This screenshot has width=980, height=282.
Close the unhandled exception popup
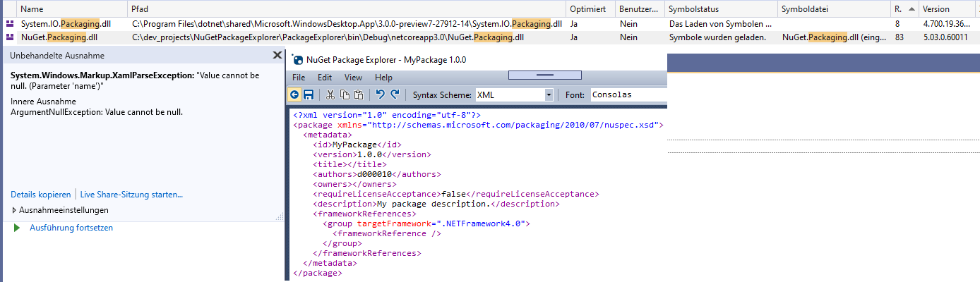pos(277,55)
